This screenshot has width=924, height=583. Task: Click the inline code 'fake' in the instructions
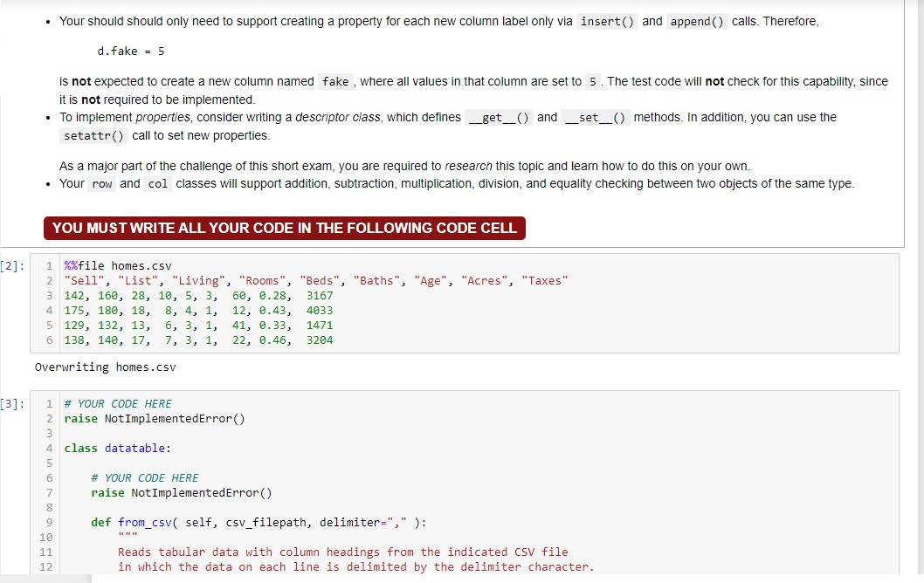point(336,81)
